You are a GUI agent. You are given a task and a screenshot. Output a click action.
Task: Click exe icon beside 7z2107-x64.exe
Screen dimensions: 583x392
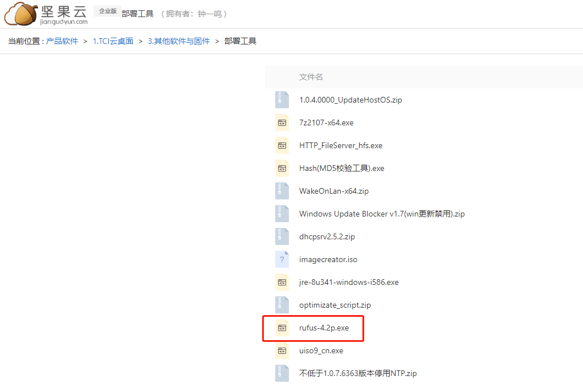[x=282, y=122]
